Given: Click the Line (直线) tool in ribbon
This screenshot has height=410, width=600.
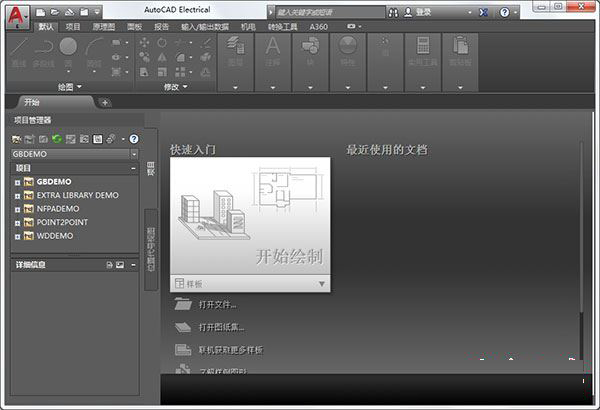Looking at the screenshot, I should tap(19, 48).
